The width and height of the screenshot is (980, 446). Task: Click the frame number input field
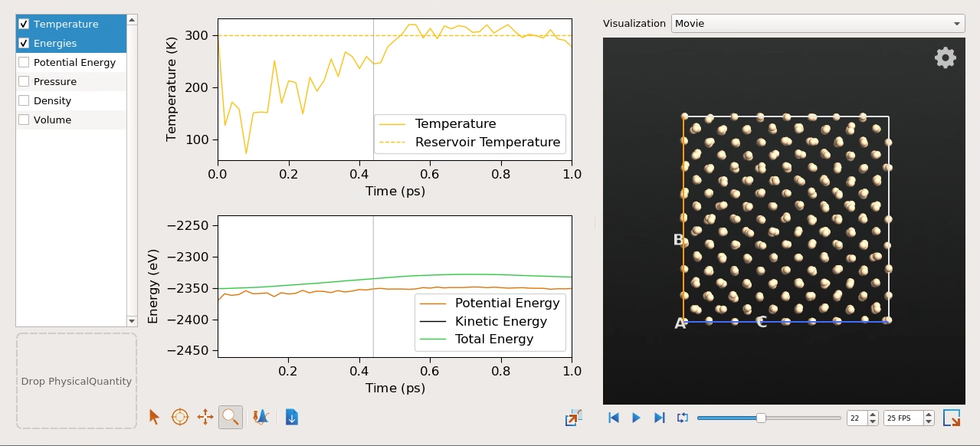point(858,418)
